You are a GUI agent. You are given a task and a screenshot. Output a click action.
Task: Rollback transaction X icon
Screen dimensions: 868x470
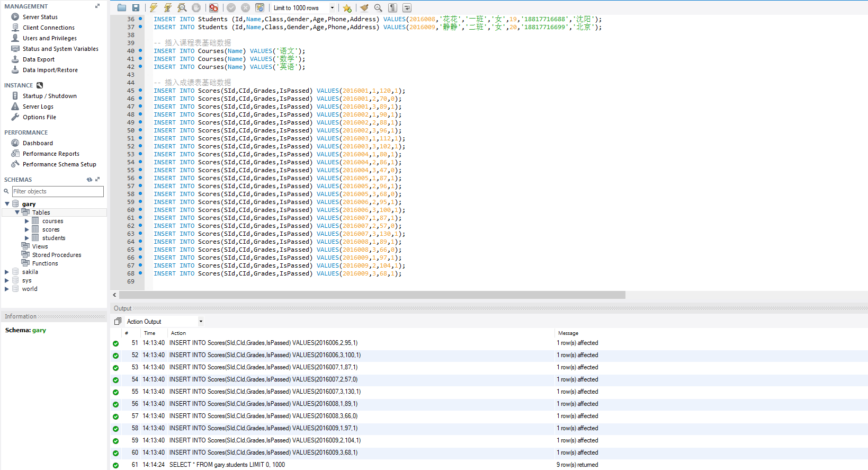[x=245, y=8]
